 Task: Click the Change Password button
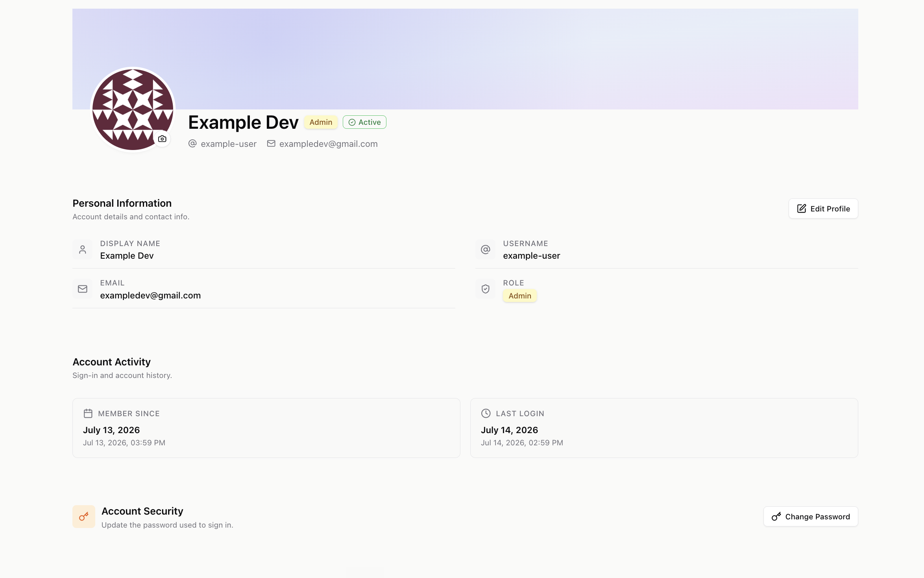(811, 517)
